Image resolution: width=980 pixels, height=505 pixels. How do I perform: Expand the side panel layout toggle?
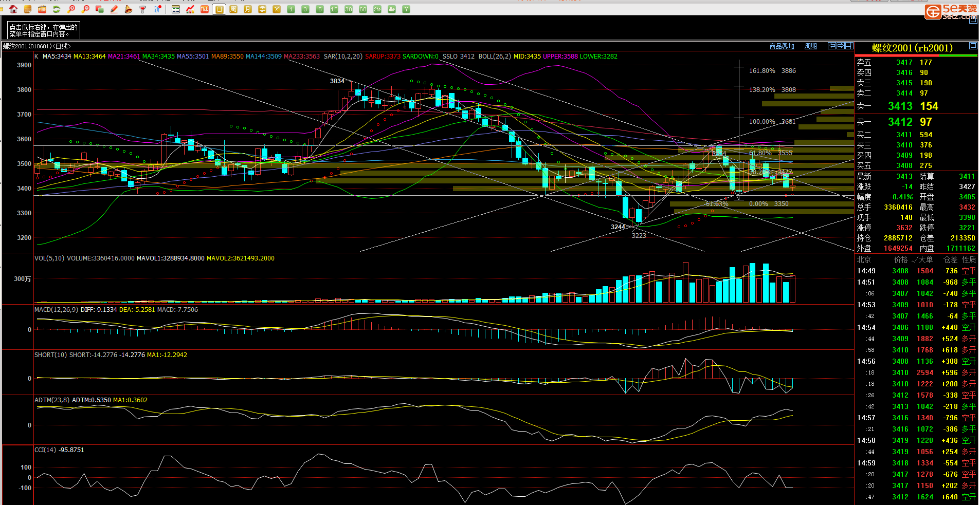(x=849, y=46)
